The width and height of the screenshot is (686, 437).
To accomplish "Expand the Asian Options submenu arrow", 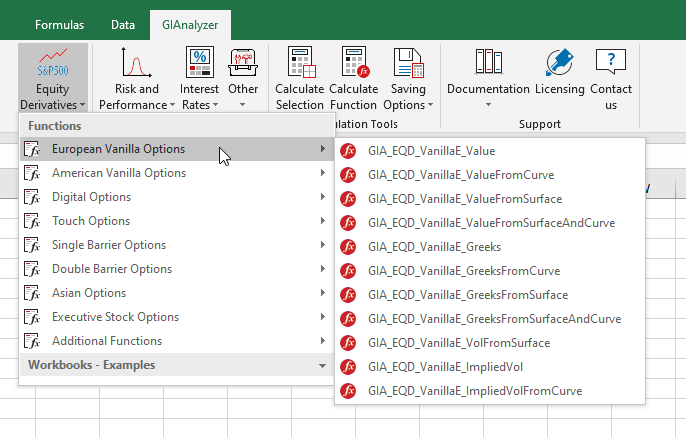I will click(322, 293).
